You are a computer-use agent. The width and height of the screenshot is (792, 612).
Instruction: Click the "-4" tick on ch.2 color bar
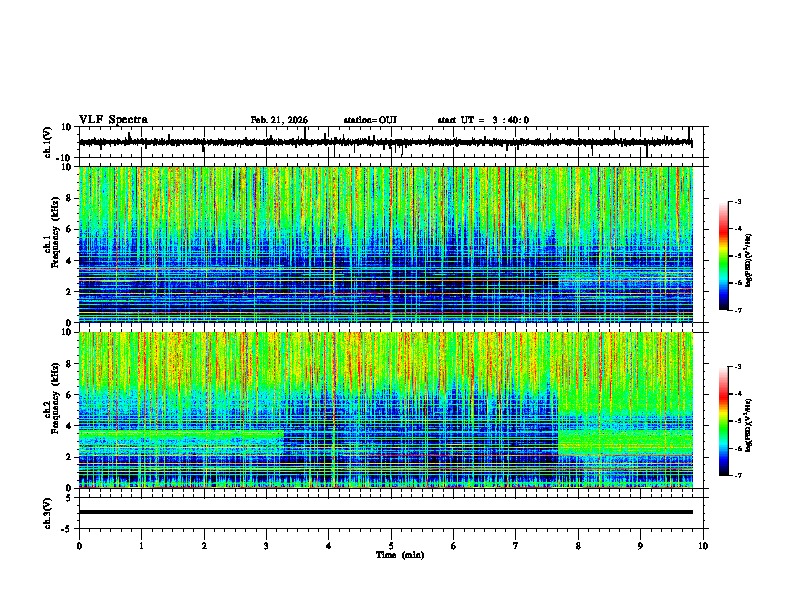coord(737,394)
